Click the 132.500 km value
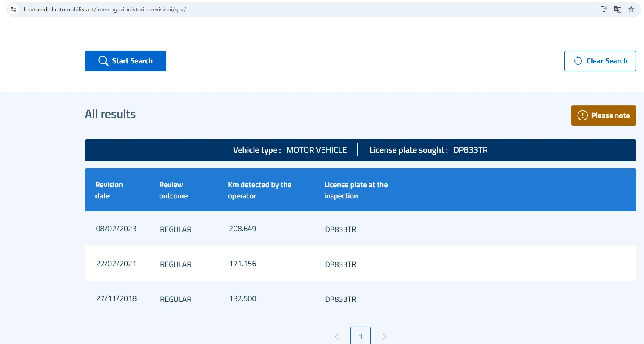The image size is (644, 344). coord(242,298)
